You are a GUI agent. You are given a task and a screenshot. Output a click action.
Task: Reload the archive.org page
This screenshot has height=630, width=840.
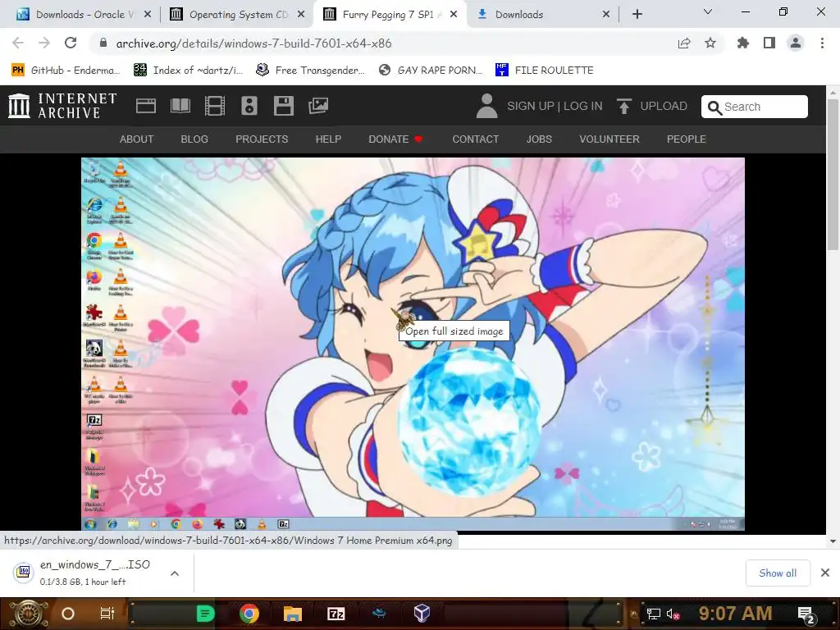(x=71, y=43)
